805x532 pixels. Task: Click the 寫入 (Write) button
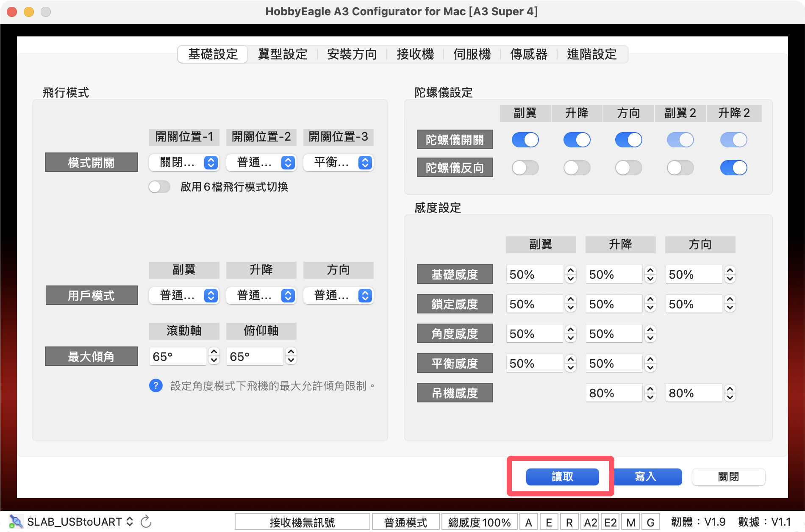[646, 477]
